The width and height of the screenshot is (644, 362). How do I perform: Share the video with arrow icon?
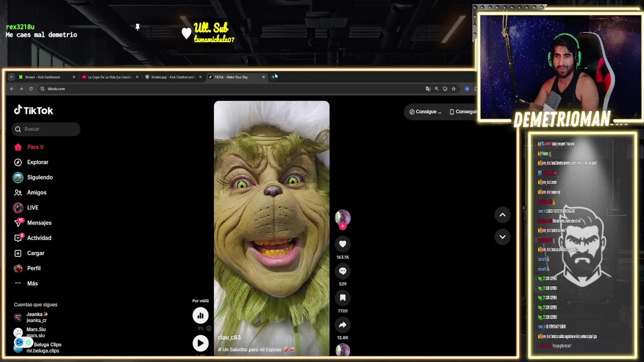pyautogui.click(x=343, y=325)
